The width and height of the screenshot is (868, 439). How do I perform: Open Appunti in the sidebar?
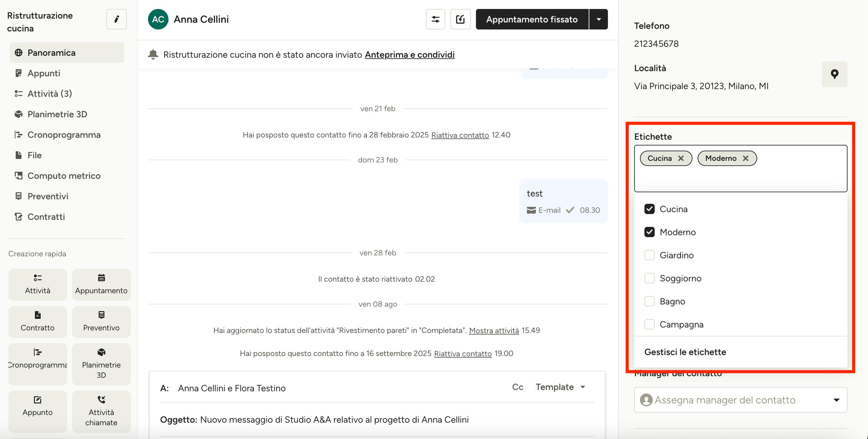(67, 73)
